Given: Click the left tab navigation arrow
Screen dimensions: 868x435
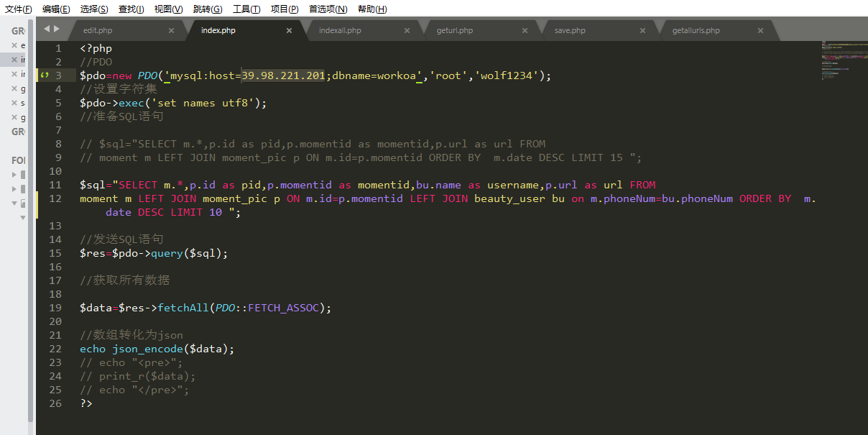Looking at the screenshot, I should [x=47, y=29].
